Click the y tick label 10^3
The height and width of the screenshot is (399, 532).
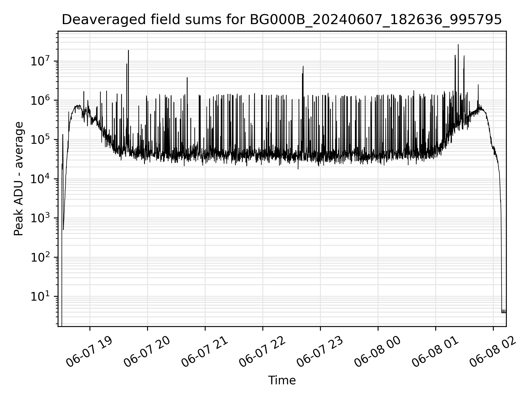pos(40,218)
